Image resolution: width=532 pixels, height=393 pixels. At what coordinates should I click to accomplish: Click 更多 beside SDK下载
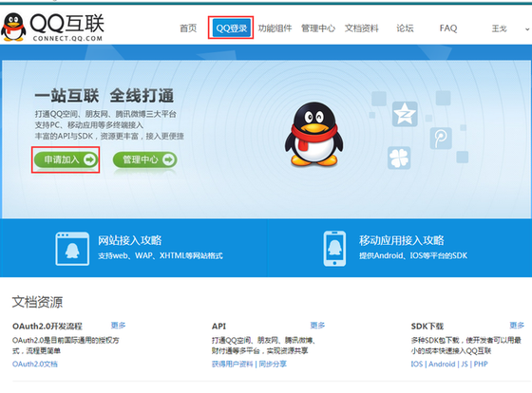coord(517,326)
